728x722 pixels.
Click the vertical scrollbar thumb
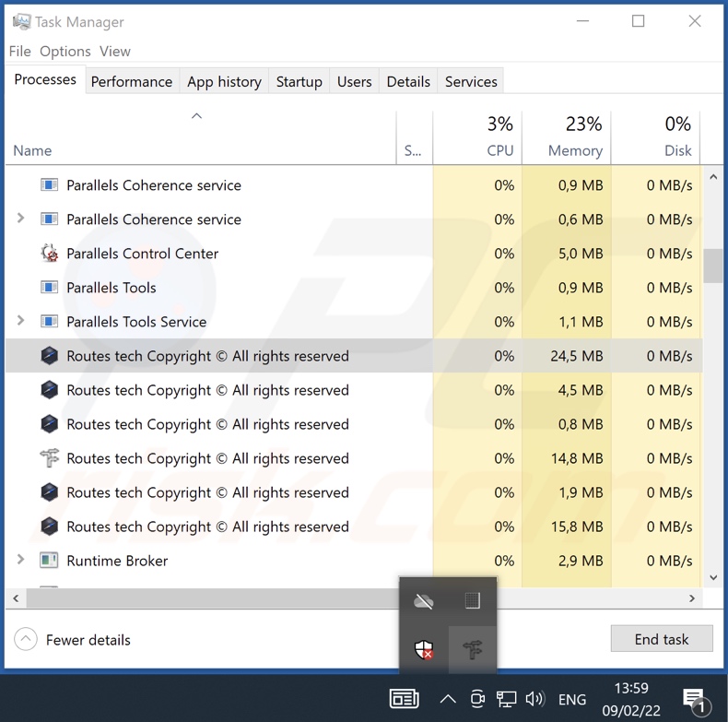coord(712,266)
